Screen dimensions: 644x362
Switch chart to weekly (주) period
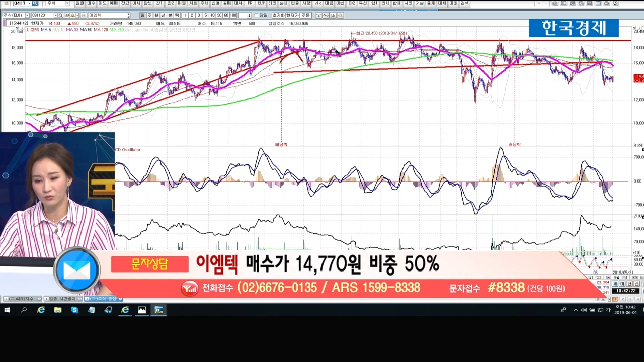[149, 15]
